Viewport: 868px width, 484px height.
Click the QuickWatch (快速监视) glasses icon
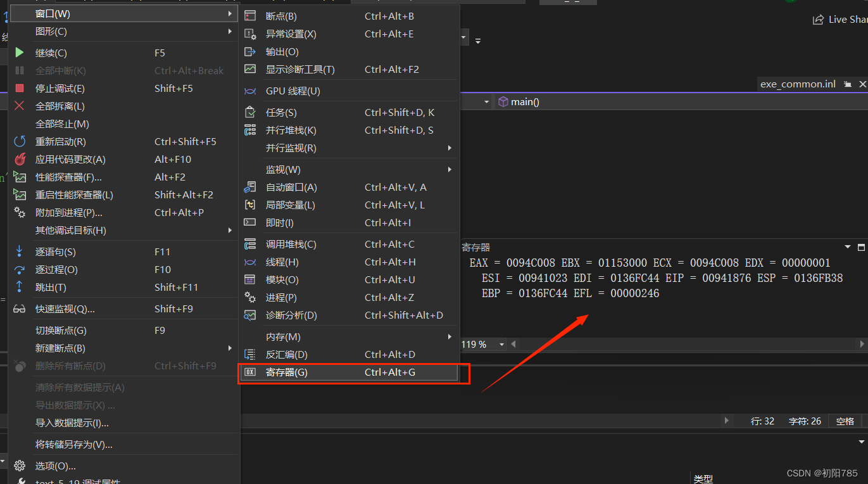[20, 309]
